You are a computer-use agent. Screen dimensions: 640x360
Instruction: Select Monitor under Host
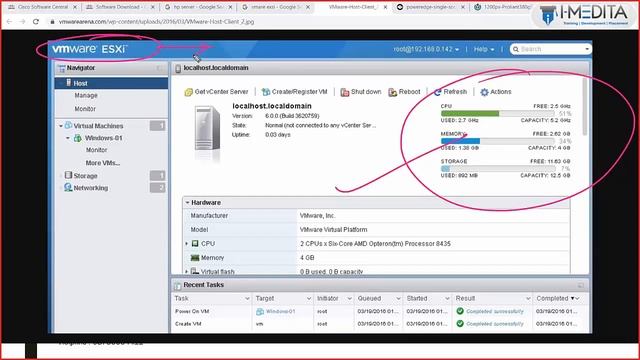pos(85,109)
